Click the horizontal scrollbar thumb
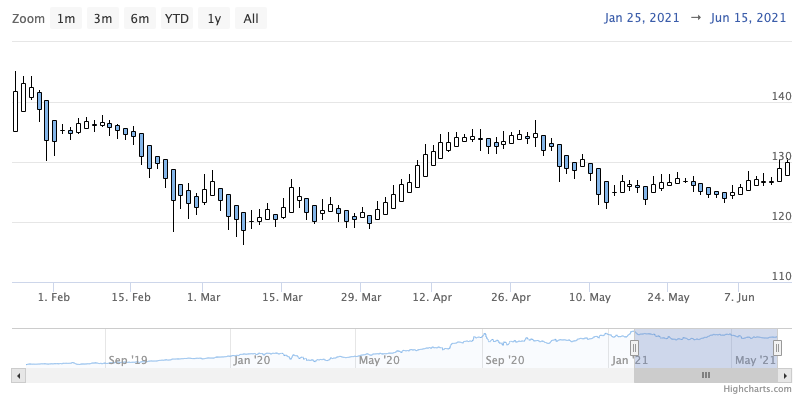The height and width of the screenshot is (400, 800). (705, 375)
